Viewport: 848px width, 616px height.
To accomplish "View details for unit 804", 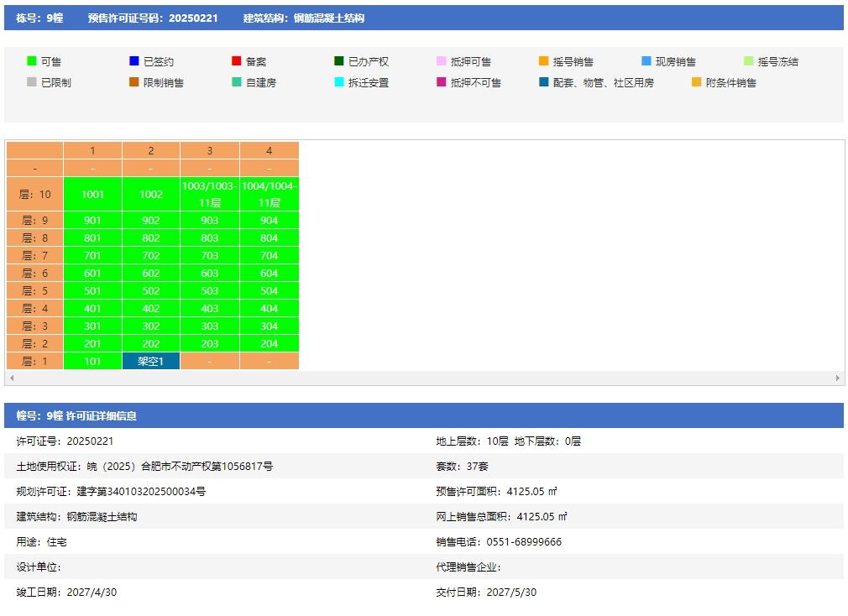I will [x=270, y=238].
